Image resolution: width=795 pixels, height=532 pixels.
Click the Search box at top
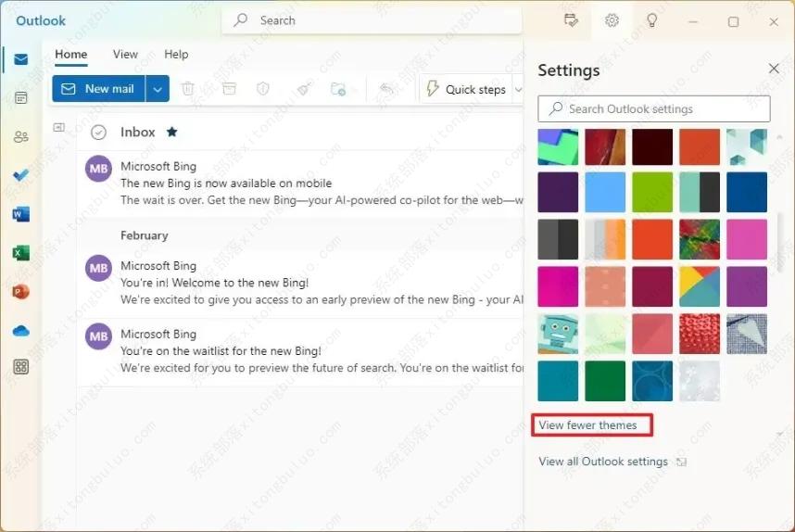tap(372, 20)
